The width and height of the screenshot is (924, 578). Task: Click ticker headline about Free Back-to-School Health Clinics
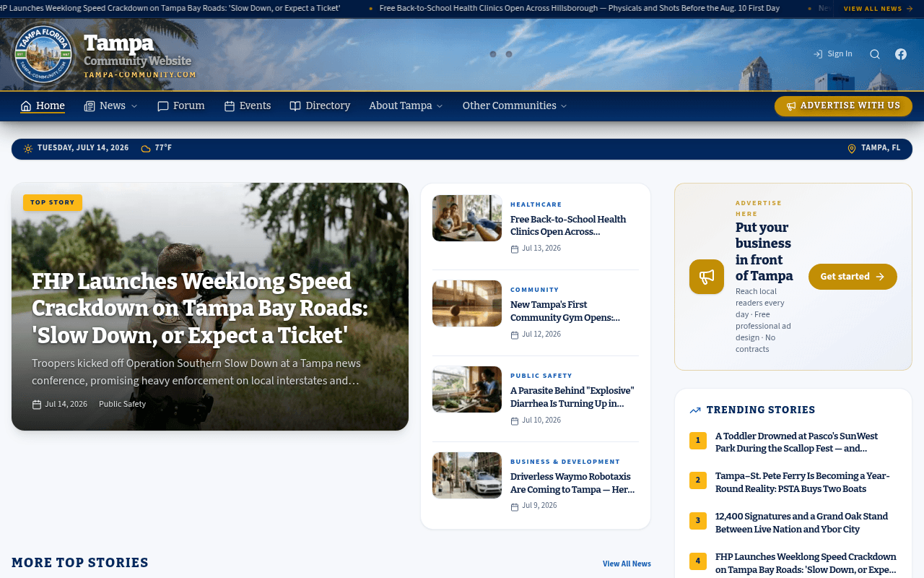[579, 9]
